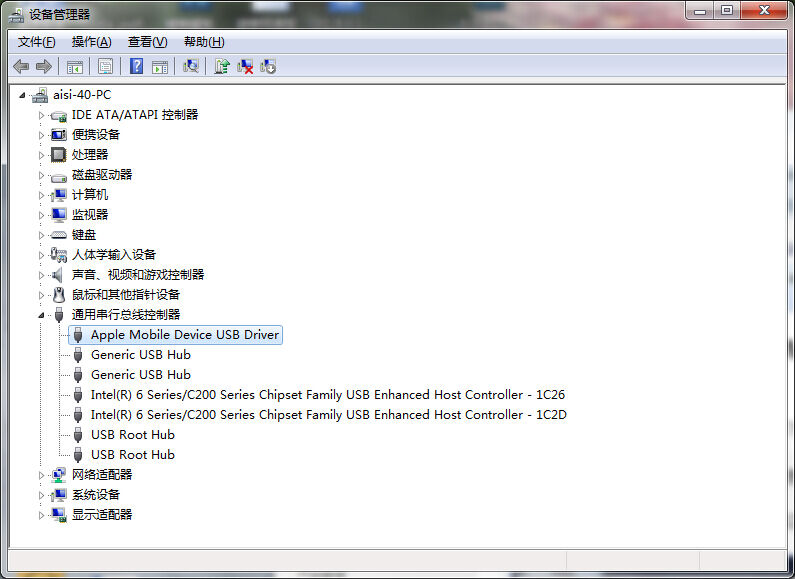Click the Update Driver Software toolbar icon
Image resolution: width=795 pixels, height=579 pixels.
[222, 66]
